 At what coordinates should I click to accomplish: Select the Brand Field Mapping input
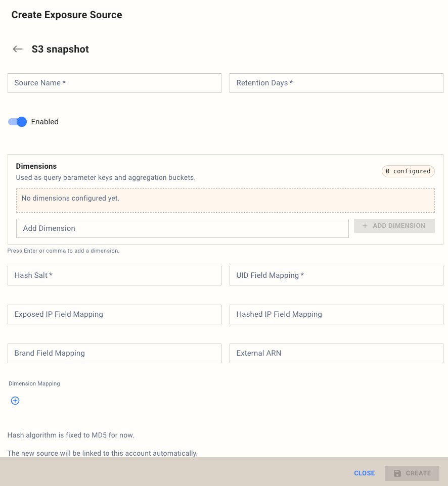coord(114,353)
